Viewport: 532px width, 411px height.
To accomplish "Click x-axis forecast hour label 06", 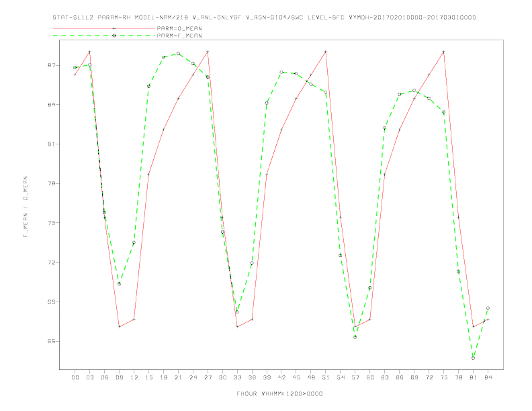I will (x=105, y=377).
